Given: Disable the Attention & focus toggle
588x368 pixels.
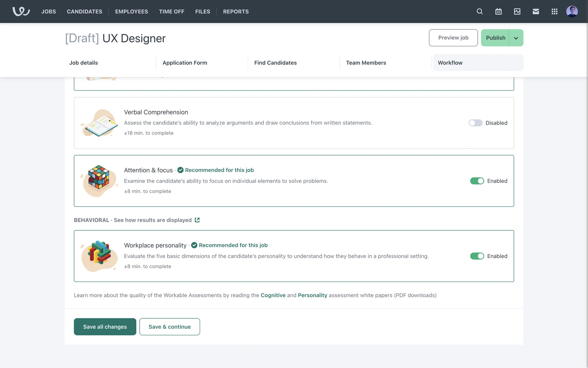Looking at the screenshot, I should pyautogui.click(x=477, y=181).
